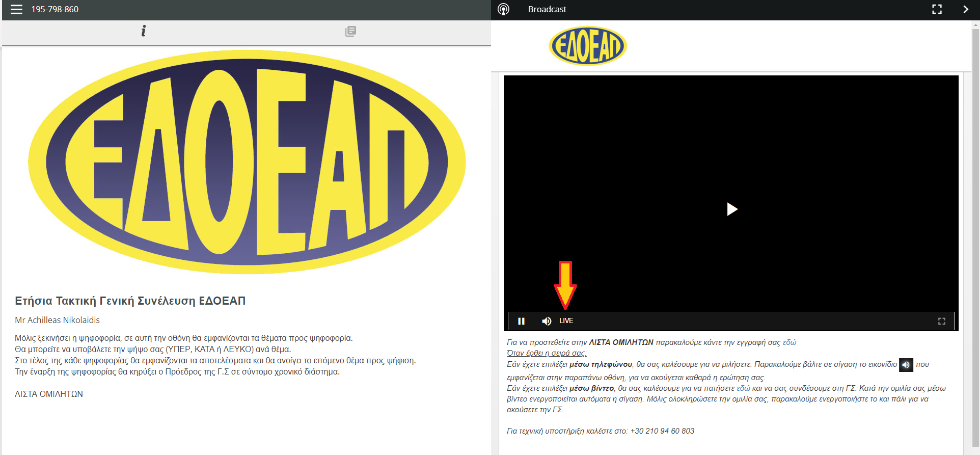Mute the video player volume
Viewport: 980px width, 455px height.
point(547,321)
